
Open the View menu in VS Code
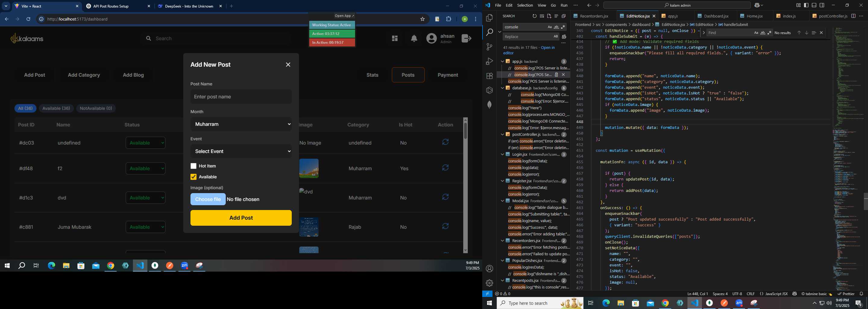tap(542, 5)
